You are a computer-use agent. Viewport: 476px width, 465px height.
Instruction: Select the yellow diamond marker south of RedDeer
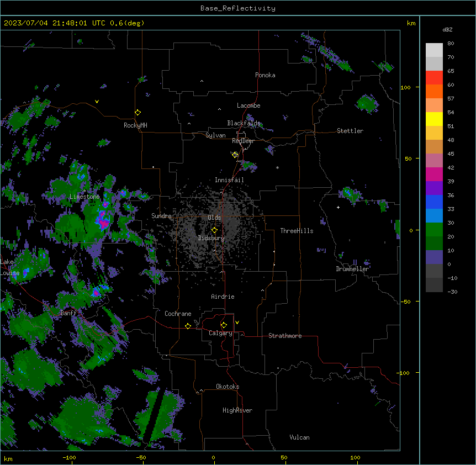tap(235, 155)
